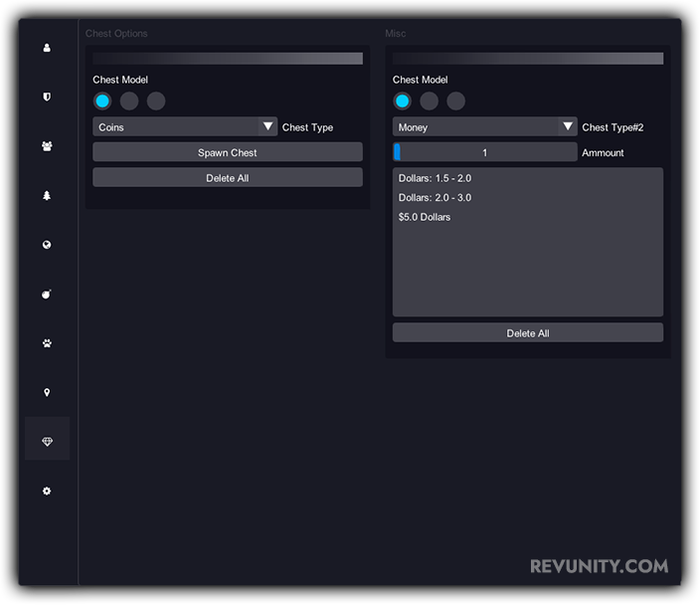The height and width of the screenshot is (605, 700).
Task: Select third Chest Model option in Chest Options
Action: click(x=156, y=101)
